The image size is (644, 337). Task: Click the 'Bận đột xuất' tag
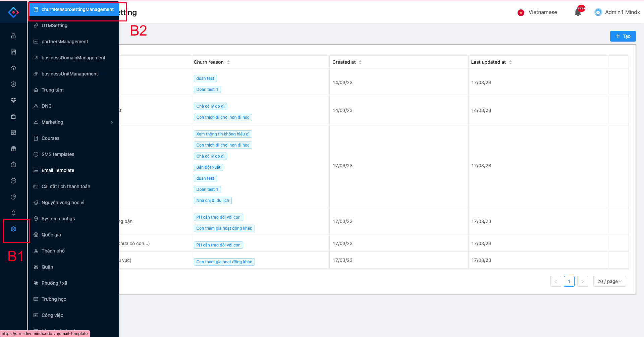coord(208,167)
